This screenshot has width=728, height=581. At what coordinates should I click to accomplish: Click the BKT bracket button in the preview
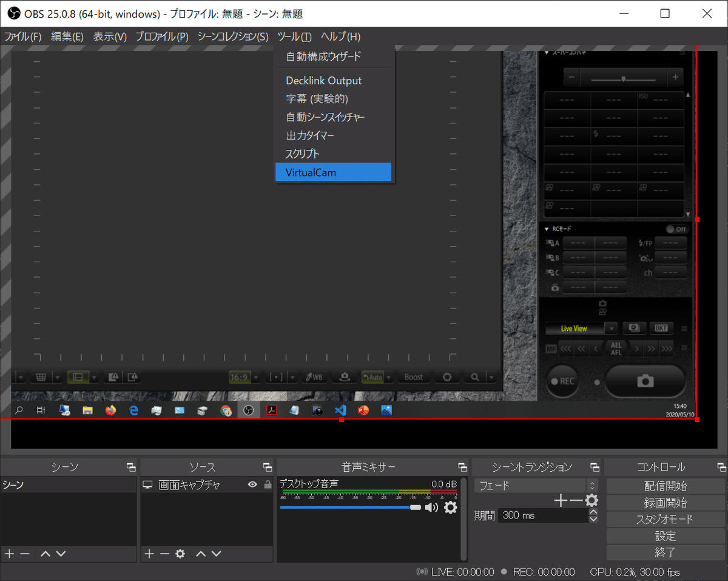tap(661, 328)
